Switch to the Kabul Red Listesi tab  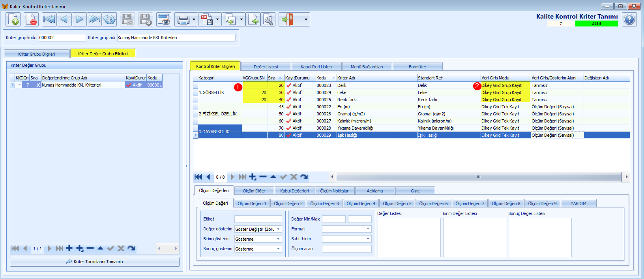(x=316, y=67)
